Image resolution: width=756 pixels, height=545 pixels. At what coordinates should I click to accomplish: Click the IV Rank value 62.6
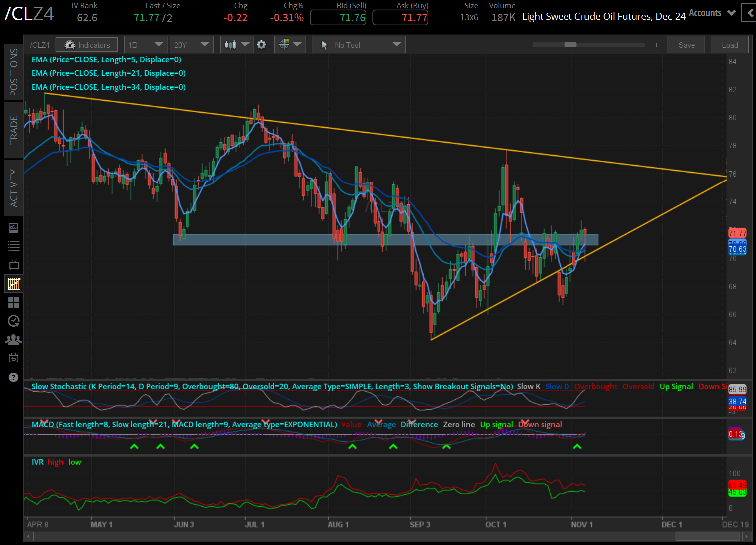(87, 18)
